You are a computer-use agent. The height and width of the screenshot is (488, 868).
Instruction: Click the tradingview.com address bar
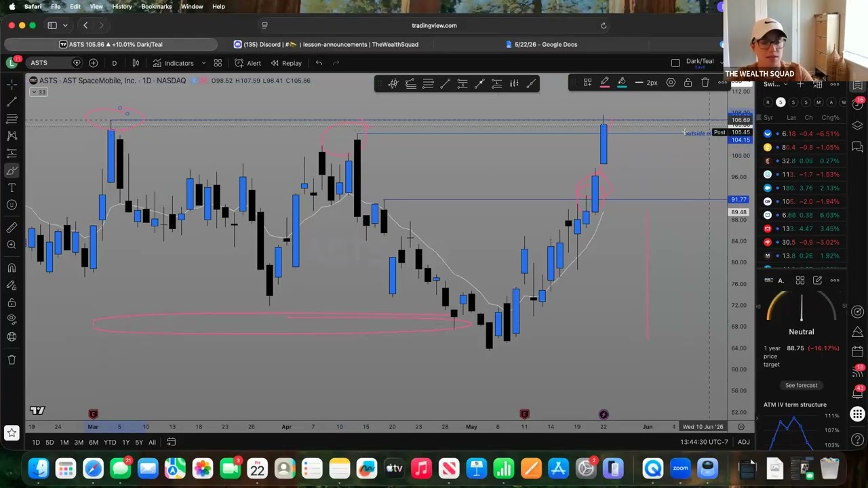(x=434, y=26)
